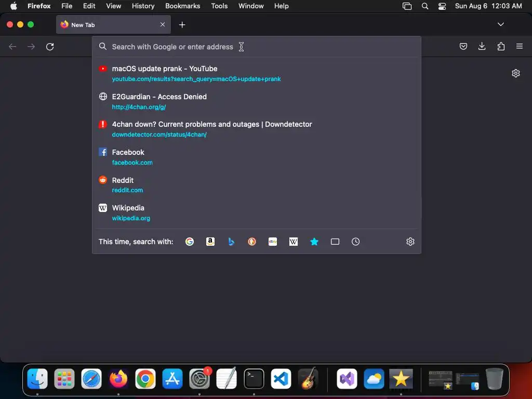Viewport: 532px width, 399px height.
Task: Reload the current page
Action: pos(50,46)
